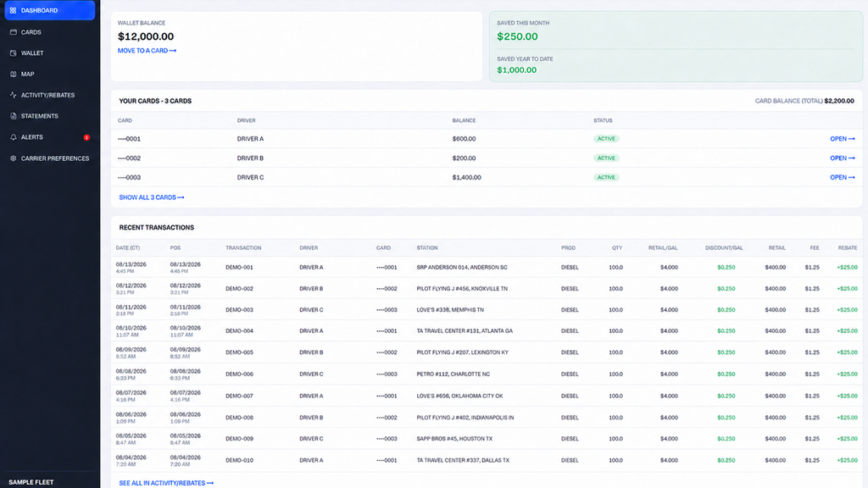Screen dimensions: 868x488
Task: Click transaction DEMO-001
Action: (239, 267)
